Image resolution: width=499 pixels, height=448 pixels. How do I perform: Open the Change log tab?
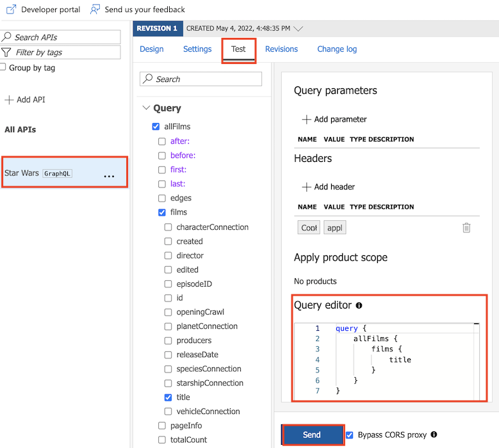click(337, 49)
